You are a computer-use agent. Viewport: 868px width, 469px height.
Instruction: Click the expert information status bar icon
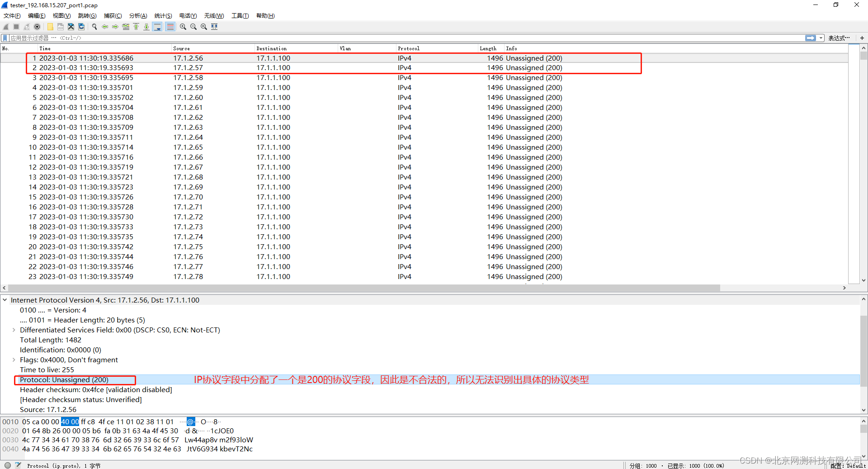click(8, 465)
